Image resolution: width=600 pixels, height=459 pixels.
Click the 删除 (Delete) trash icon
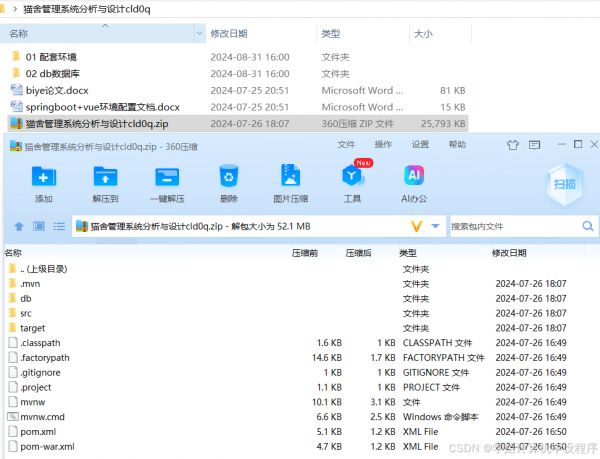tap(229, 176)
